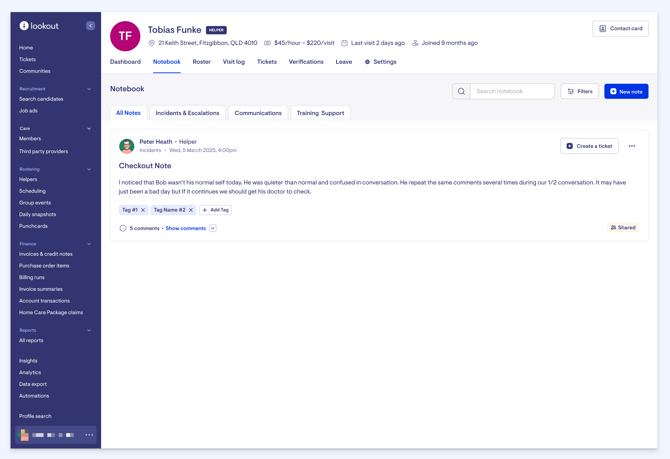This screenshot has width=670, height=459.
Task: Click the search magnifier icon in notebook
Action: [461, 91]
